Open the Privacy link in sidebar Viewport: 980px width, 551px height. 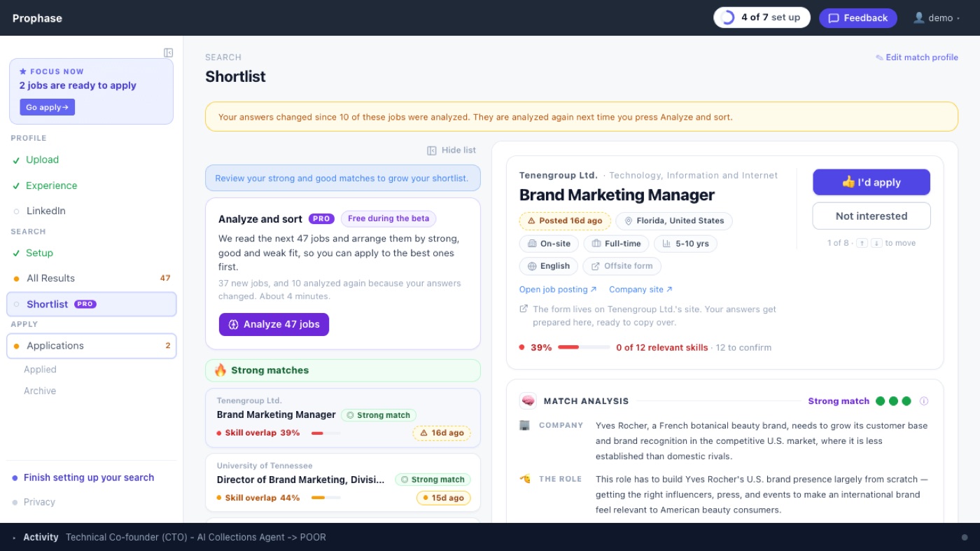[x=39, y=502]
